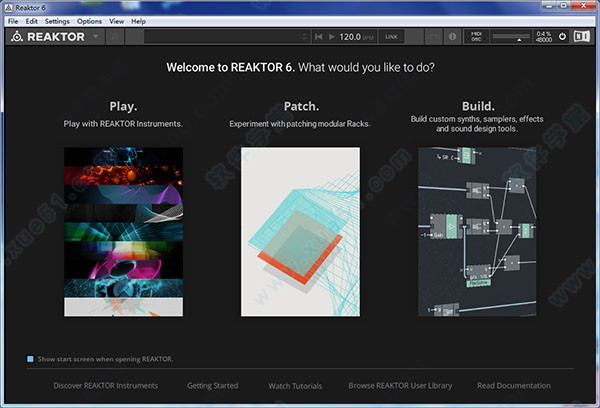Open the File menu
Screen dimensions: 600x408
pyautogui.click(x=13, y=21)
